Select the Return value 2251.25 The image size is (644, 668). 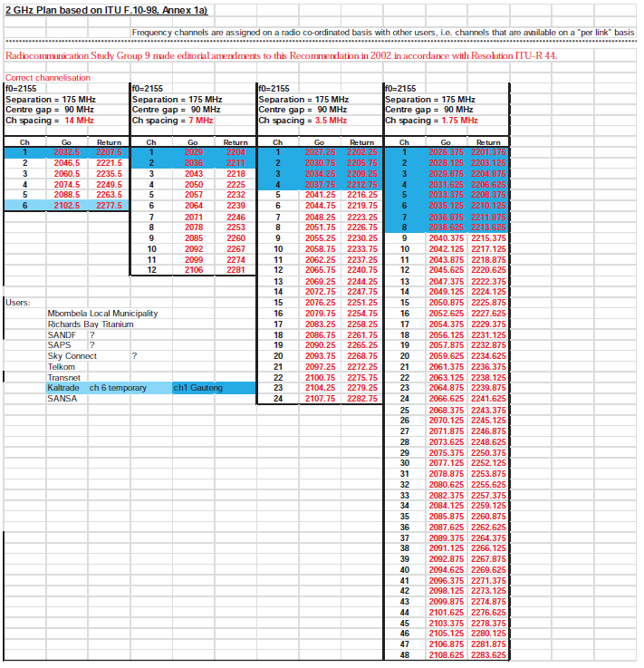click(362, 303)
